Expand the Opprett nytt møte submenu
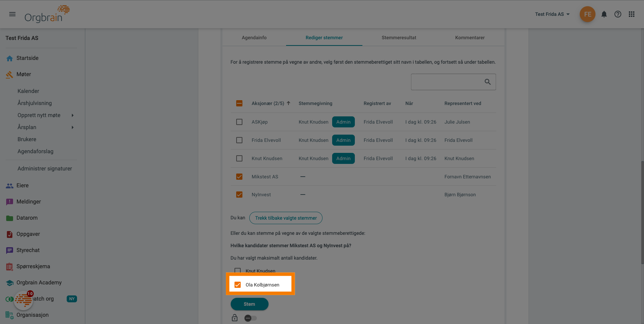This screenshot has height=324, width=644. (x=73, y=115)
